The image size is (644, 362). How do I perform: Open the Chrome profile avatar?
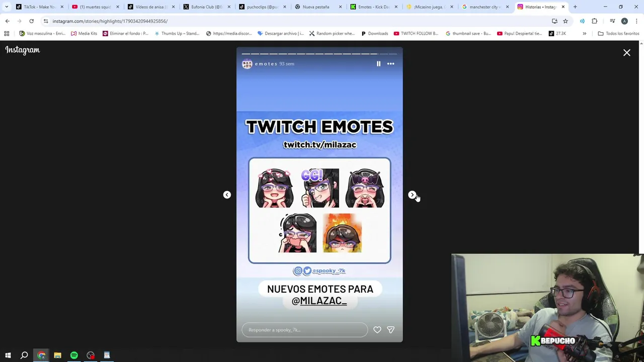click(624, 21)
